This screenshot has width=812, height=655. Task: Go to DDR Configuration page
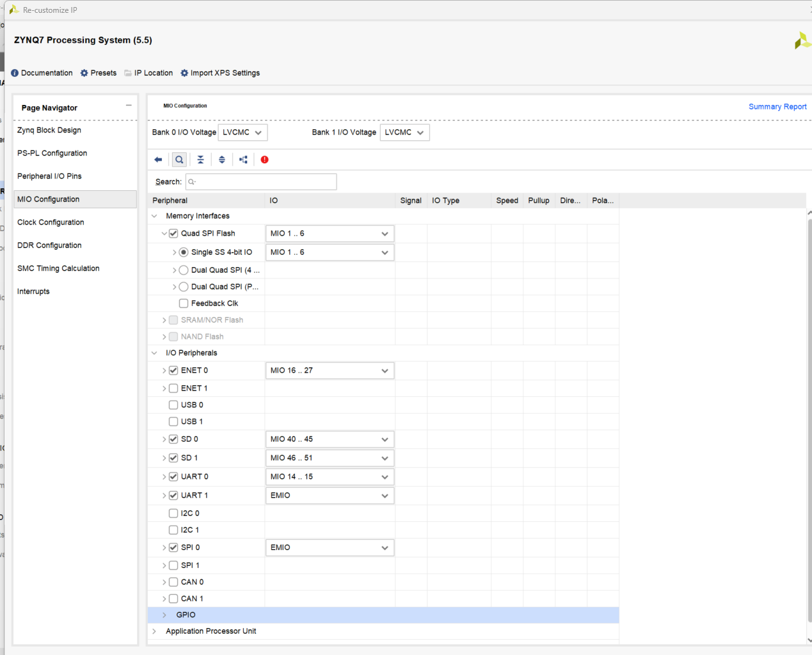pos(49,245)
